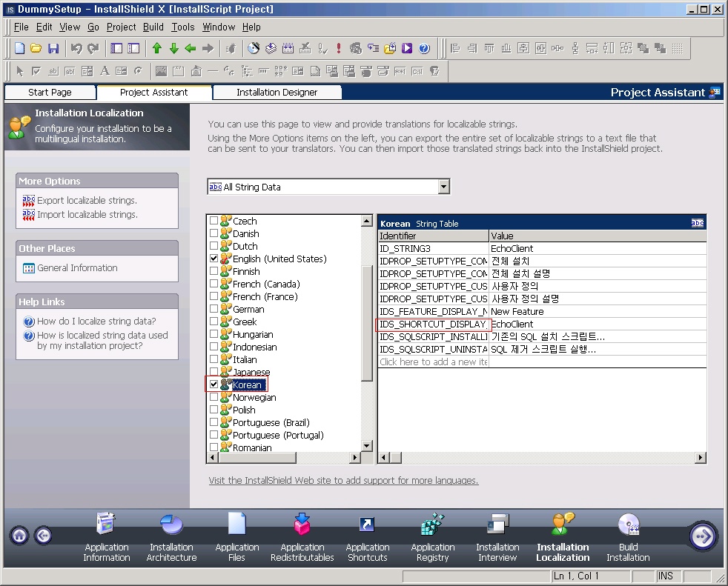This screenshot has width=728, height=586.
Task: Click language list scroll up arrow
Action: 367,221
